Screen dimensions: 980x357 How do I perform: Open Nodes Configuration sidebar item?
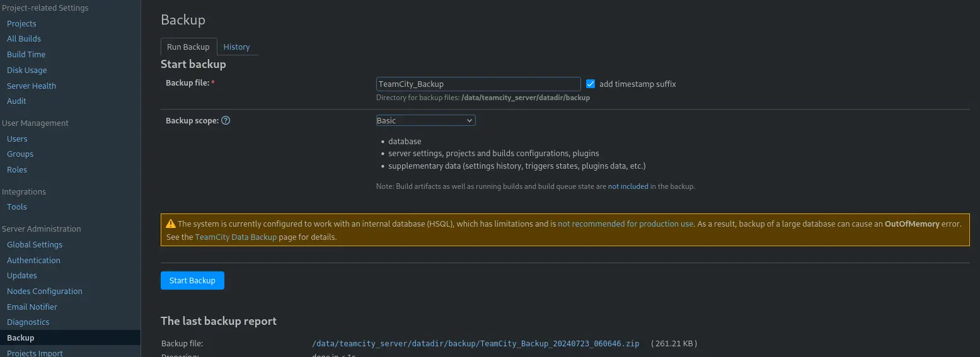point(45,291)
